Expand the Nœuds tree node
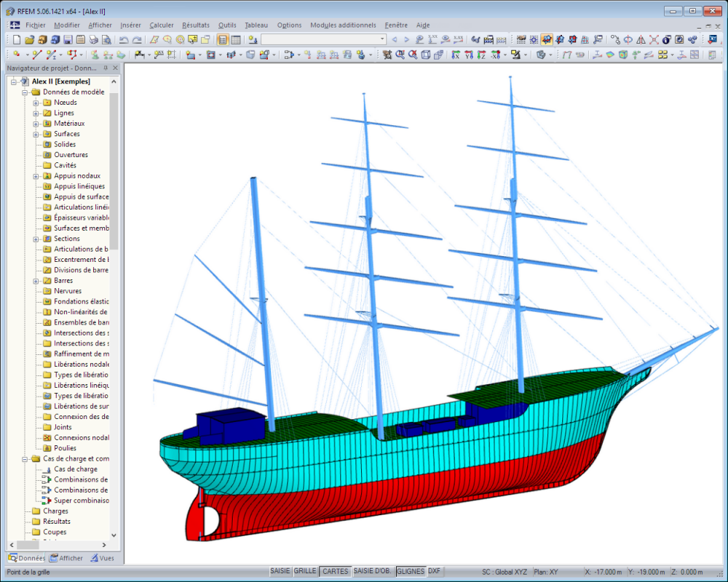 coord(36,103)
